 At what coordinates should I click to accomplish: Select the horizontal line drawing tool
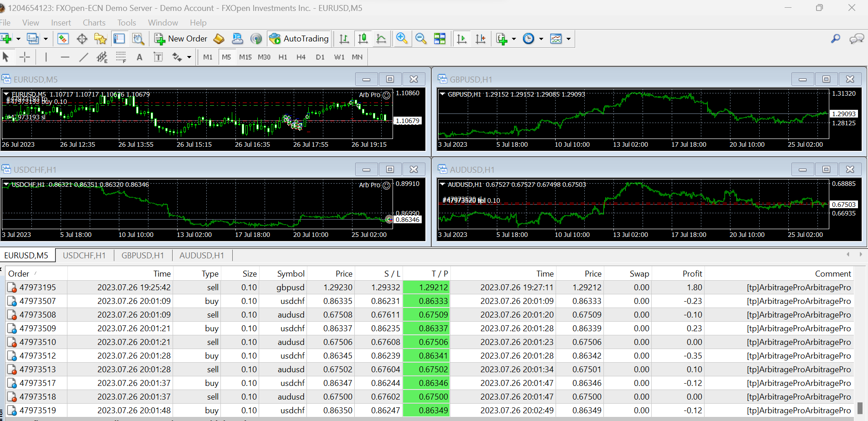click(65, 57)
